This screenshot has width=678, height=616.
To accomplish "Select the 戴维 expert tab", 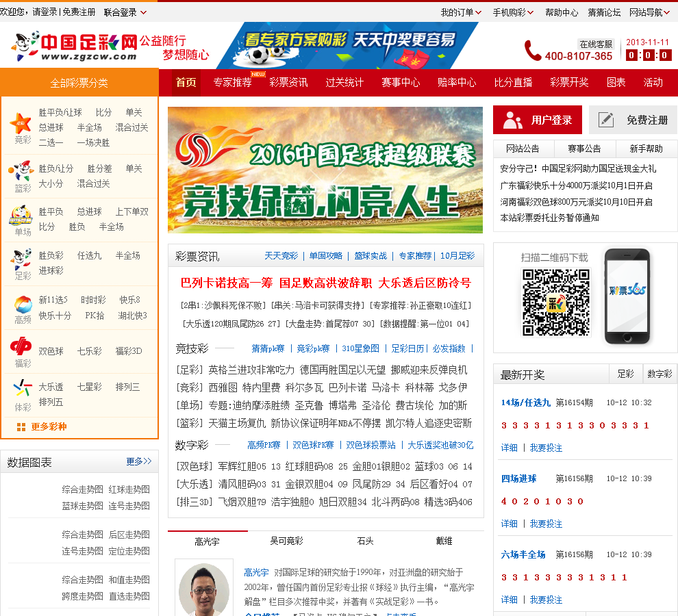I will tap(444, 541).
